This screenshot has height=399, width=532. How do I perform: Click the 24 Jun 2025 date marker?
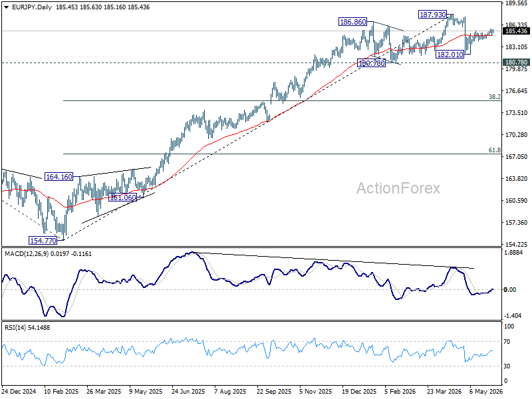(188, 392)
